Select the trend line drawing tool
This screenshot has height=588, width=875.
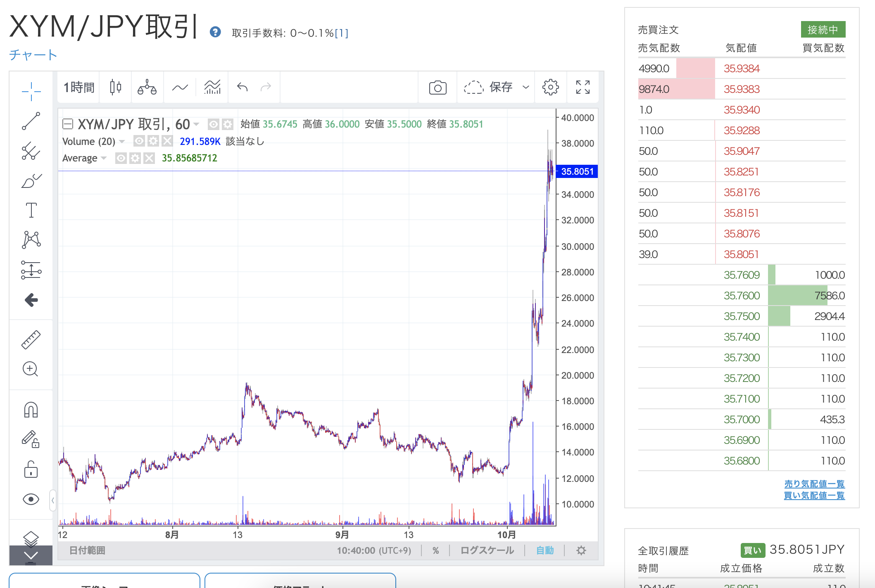point(31,121)
